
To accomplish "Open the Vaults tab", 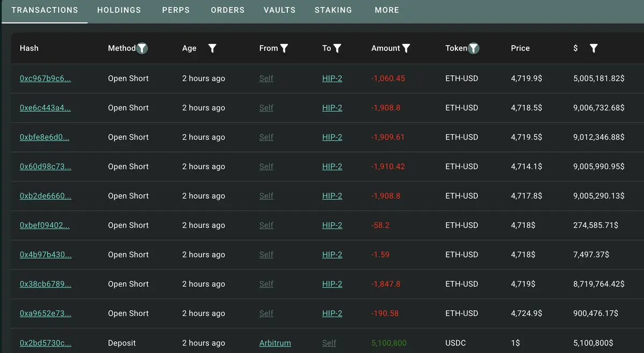I will 280,10.
